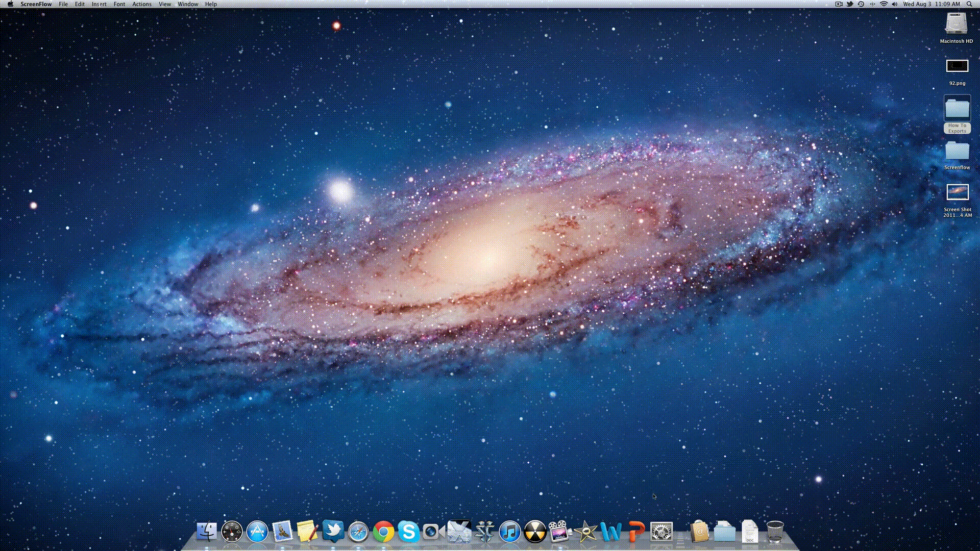
Task: Launch Skype from the dock
Action: click(x=408, y=532)
